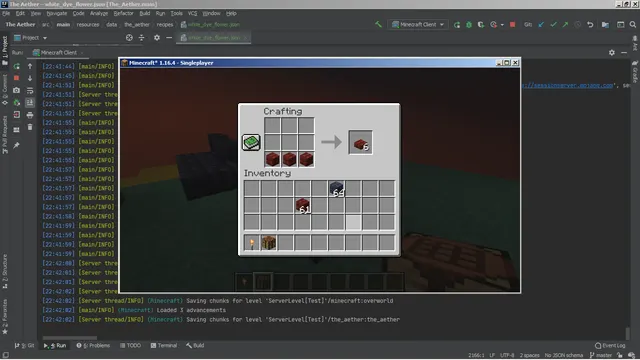Screen dimensions: 640x360
Task: Expand the profiler options dropdown arrow
Action: coord(502,25)
